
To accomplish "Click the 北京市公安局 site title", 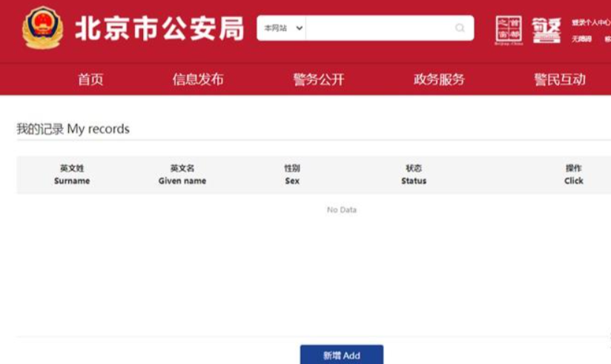I will pyautogui.click(x=159, y=29).
